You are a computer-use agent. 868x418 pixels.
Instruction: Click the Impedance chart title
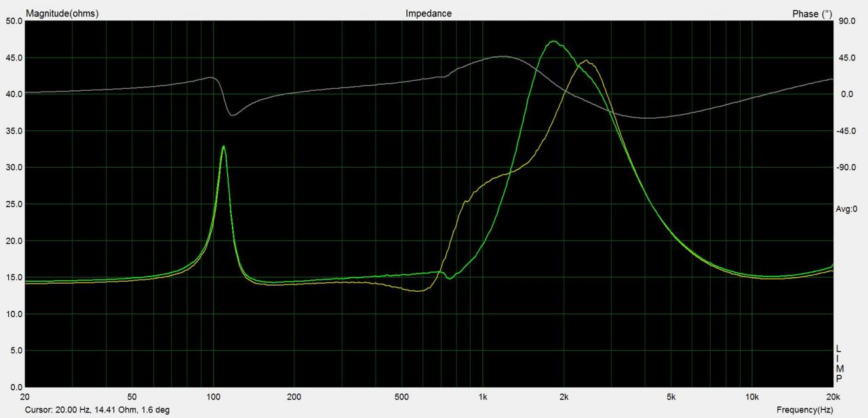(429, 14)
